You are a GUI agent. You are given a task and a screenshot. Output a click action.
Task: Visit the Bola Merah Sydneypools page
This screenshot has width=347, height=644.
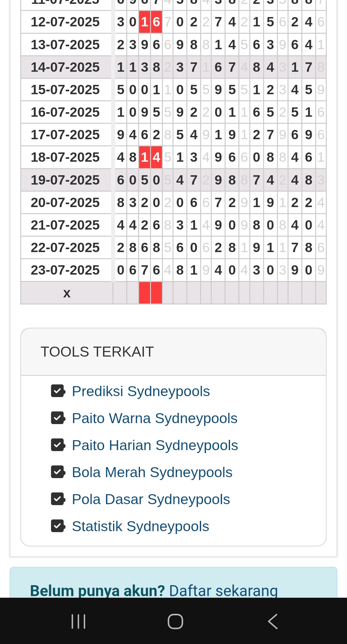[x=152, y=472]
